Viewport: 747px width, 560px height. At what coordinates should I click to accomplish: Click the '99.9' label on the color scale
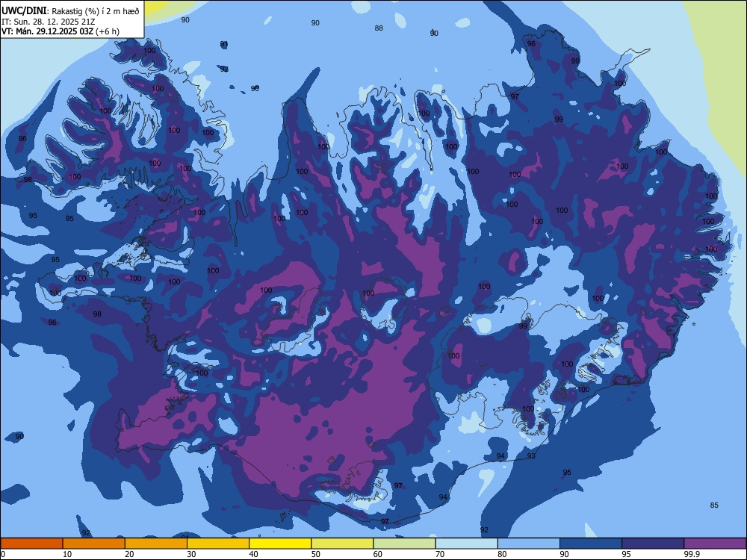tap(691, 554)
